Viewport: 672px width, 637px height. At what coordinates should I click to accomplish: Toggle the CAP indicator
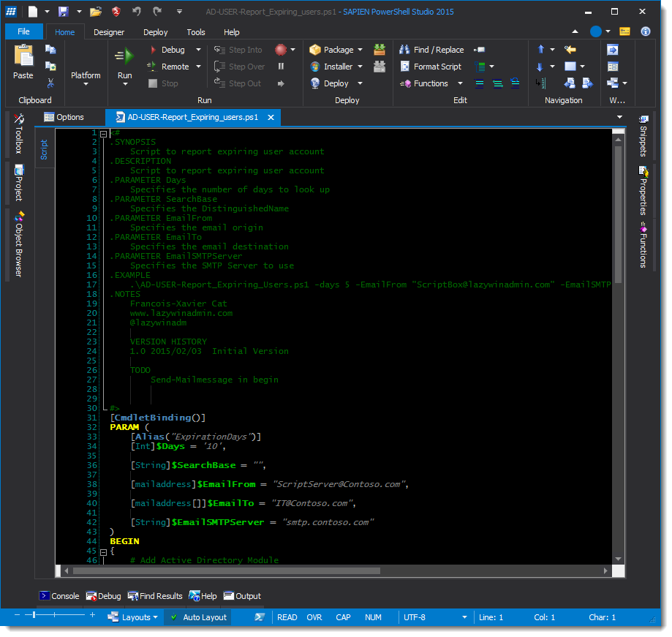click(342, 617)
